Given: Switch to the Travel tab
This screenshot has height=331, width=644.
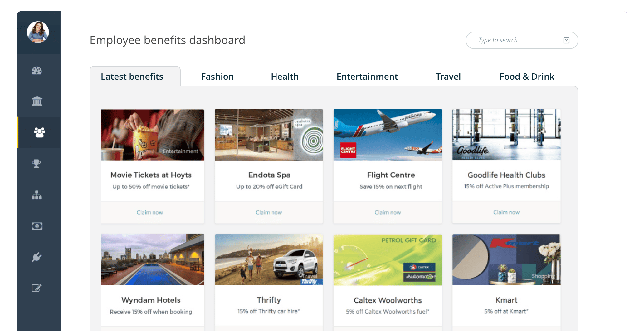Looking at the screenshot, I should 448,77.
